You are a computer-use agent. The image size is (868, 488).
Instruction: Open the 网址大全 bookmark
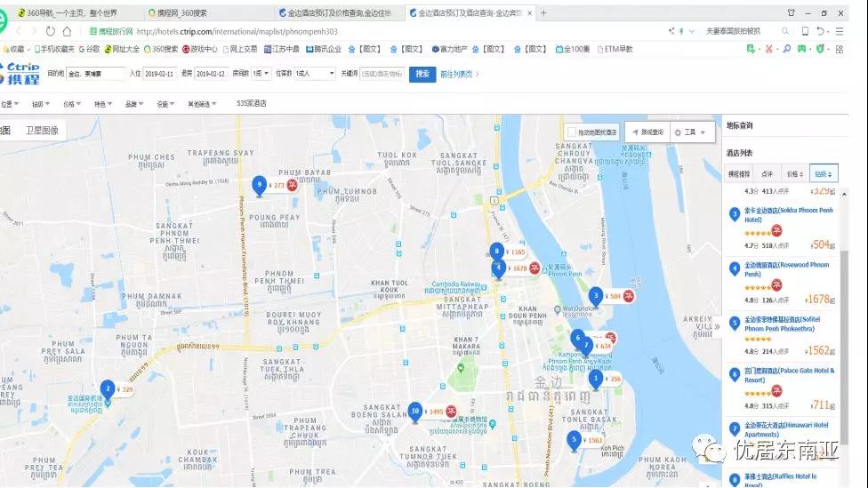coord(122,49)
